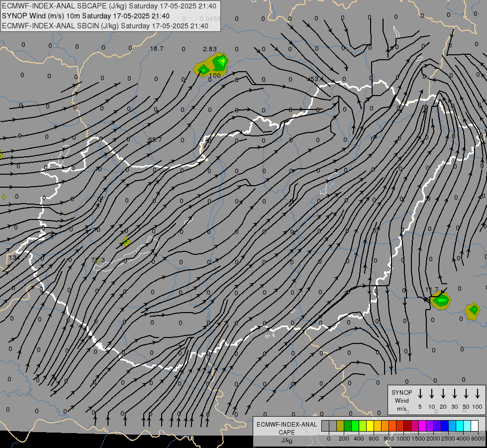
Task: Click the 600 tick label of CAPE scale
Action: [374, 439]
